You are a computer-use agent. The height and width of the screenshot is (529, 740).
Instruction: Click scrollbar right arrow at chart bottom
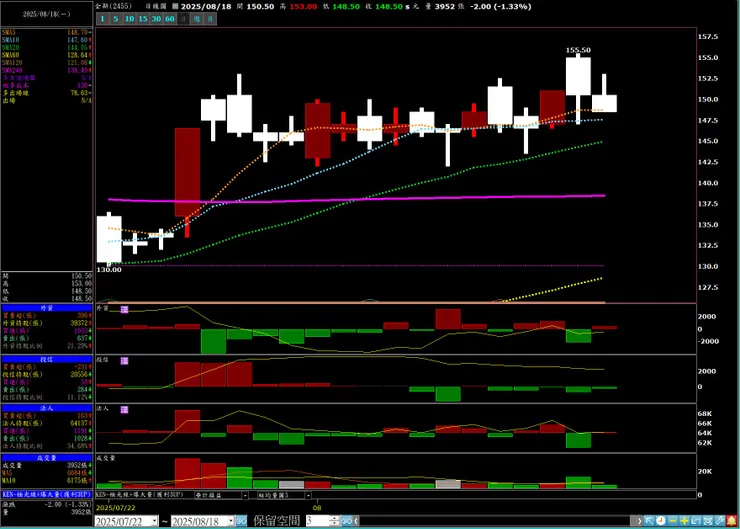point(639,521)
